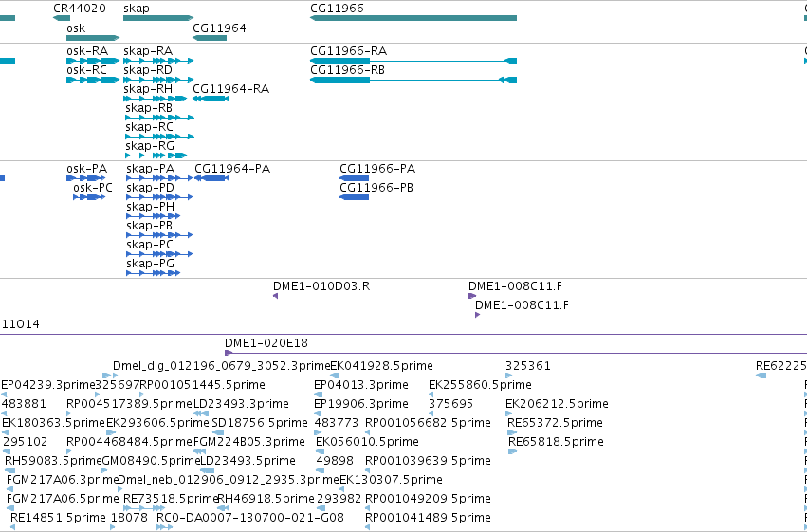The image size is (807, 532).
Task: Open EST RP001039639.5prime
Action: 368,470
